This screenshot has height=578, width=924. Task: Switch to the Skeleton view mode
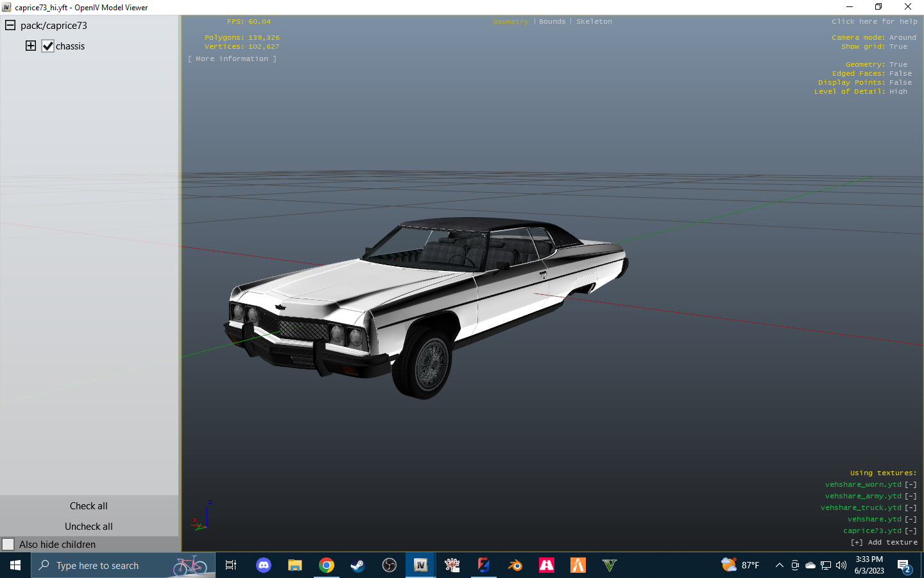click(594, 21)
